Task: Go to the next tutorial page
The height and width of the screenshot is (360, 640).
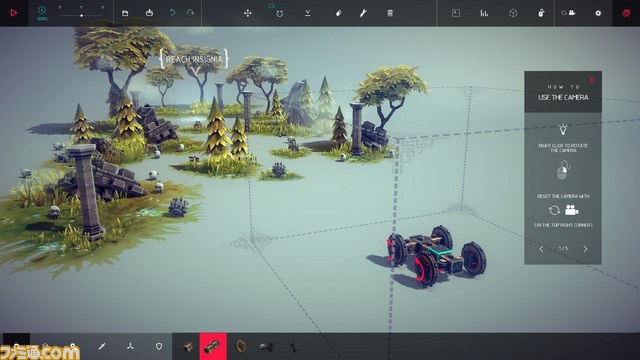Action: [585, 249]
